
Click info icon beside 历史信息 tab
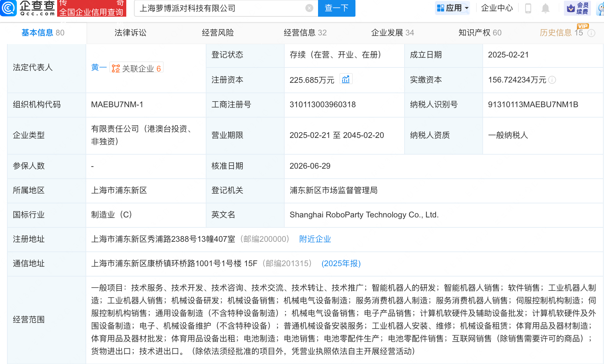591,33
